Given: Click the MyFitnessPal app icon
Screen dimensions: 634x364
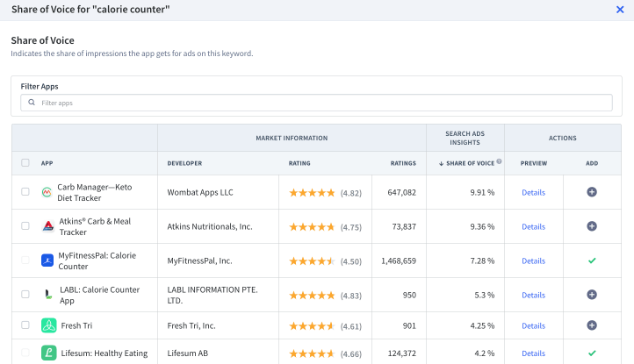Looking at the screenshot, I should pyautogui.click(x=47, y=261).
